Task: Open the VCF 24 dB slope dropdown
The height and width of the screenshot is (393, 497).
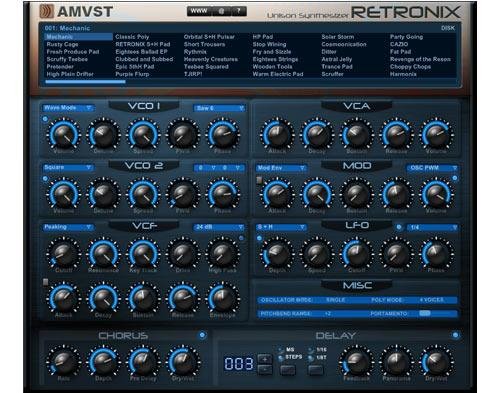Action: click(219, 227)
